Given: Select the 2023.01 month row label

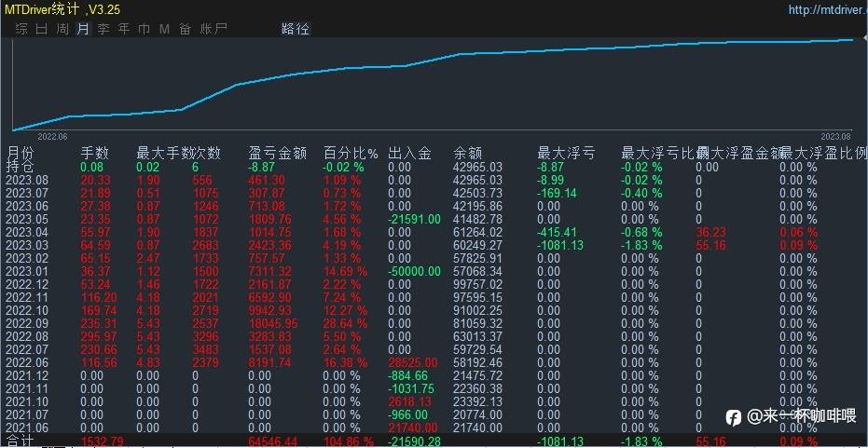Looking at the screenshot, I should point(27,271).
